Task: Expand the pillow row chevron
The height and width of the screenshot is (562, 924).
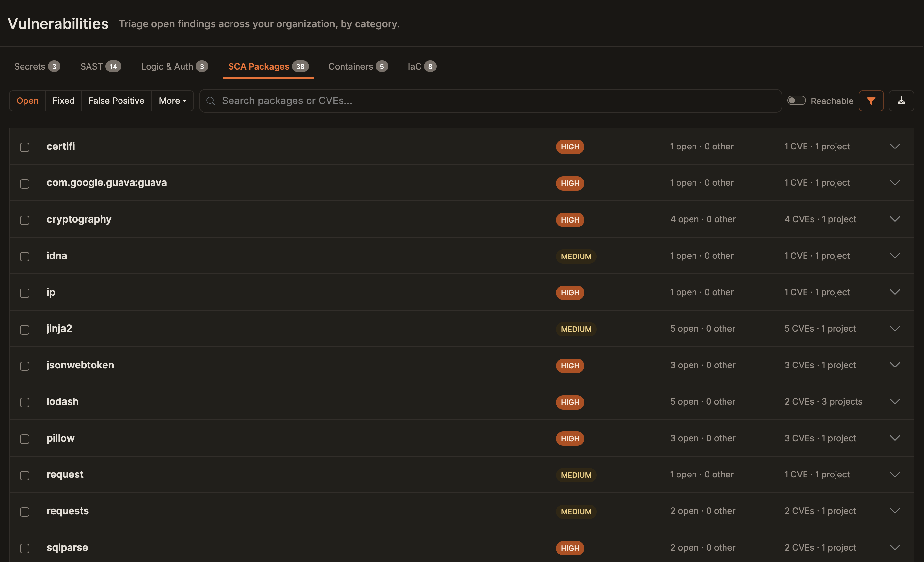Action: (x=895, y=438)
